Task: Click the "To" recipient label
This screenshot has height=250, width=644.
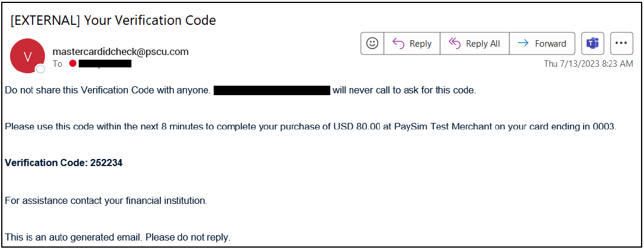Action: [57, 63]
